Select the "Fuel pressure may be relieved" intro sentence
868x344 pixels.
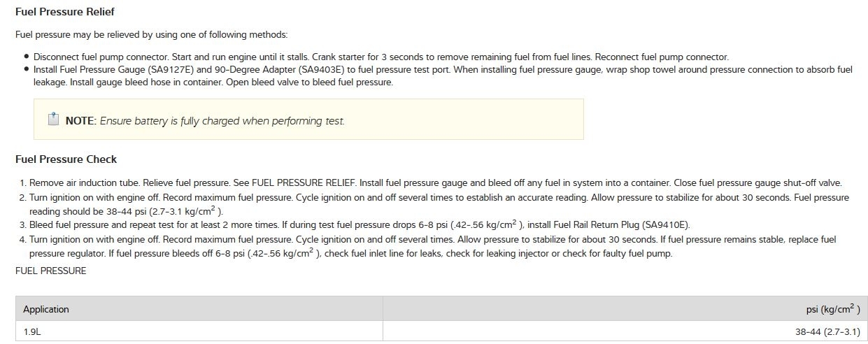[x=151, y=35]
